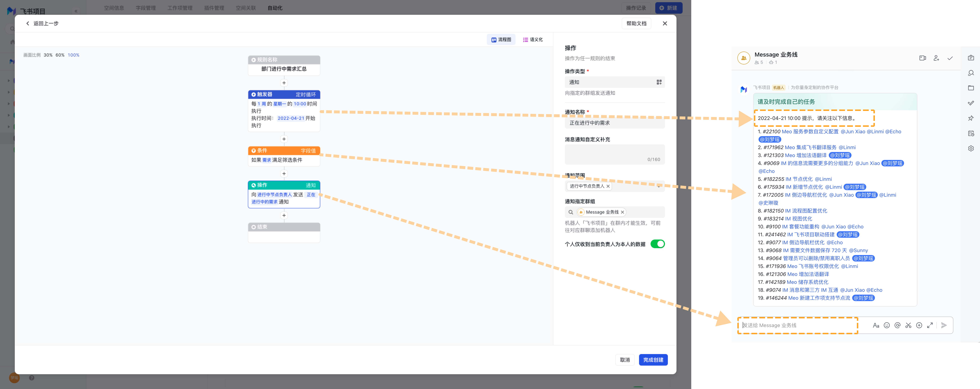Open the 帮助文档 button
The height and width of the screenshot is (389, 980).
637,24
